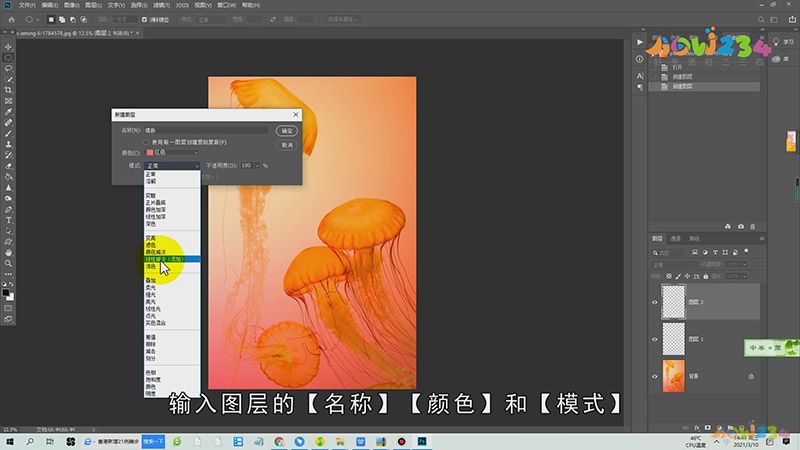The image size is (800, 450).
Task: Toggle lock image pixels brush icon
Action: tap(678, 276)
